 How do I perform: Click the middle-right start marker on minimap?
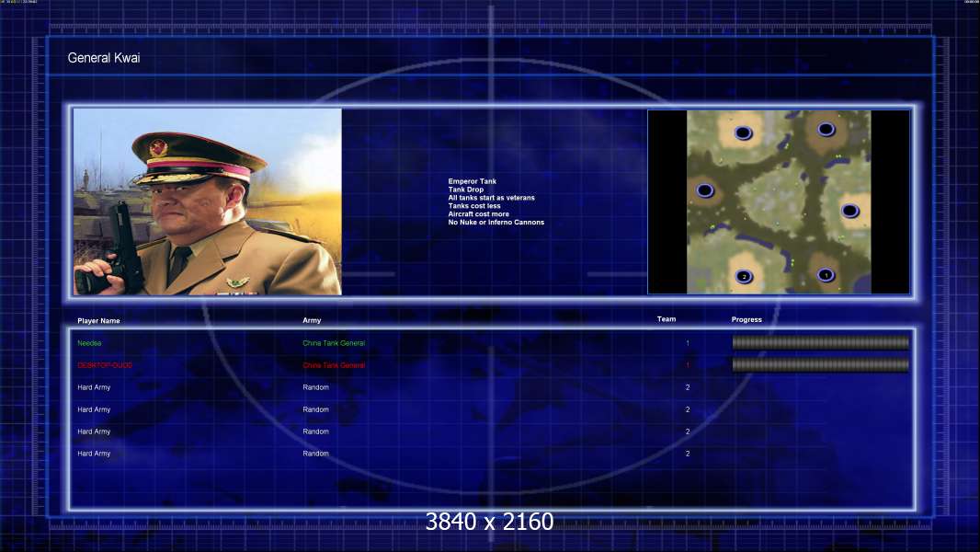tap(850, 211)
